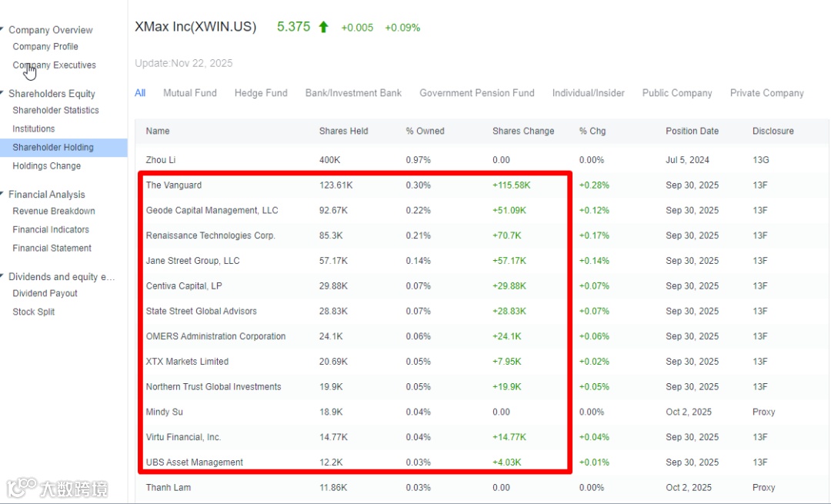Image resolution: width=831 pixels, height=504 pixels.
Task: Click the Name column header
Action: [158, 131]
